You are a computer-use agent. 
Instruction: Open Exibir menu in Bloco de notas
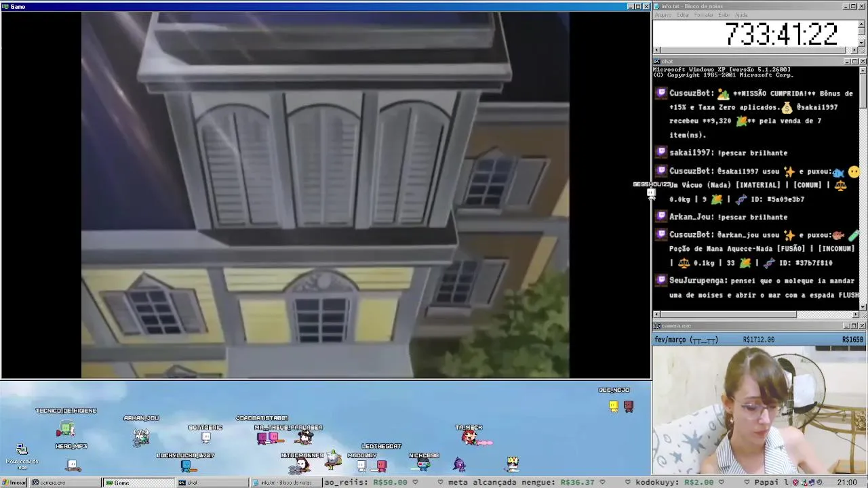[724, 15]
